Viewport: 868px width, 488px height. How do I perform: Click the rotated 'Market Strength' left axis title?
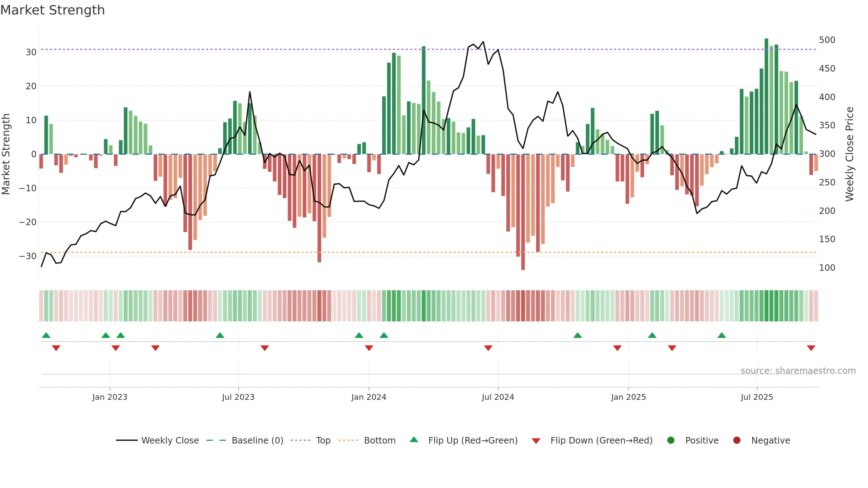pos(6,154)
